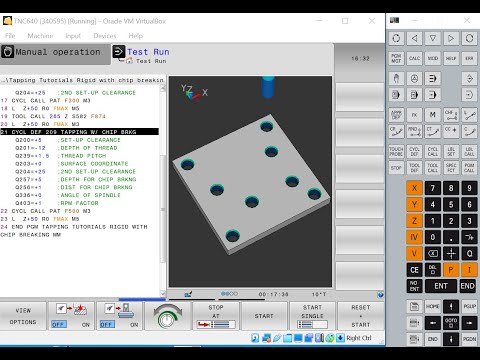Click the NO ENT key

coord(414,286)
